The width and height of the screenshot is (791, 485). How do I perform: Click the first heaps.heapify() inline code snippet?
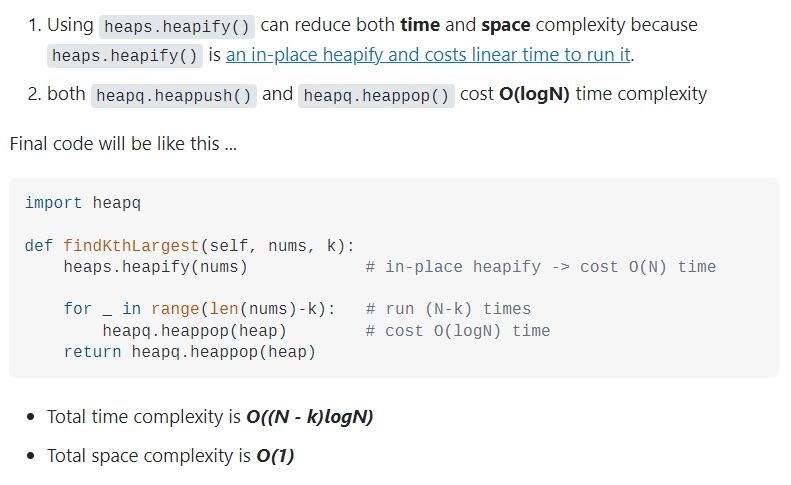click(x=178, y=25)
